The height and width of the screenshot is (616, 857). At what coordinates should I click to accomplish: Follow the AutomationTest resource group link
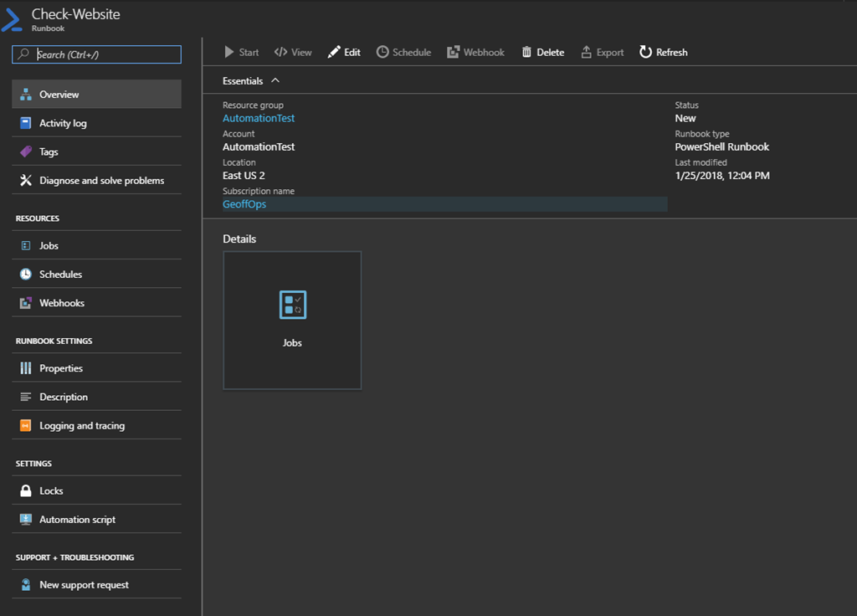click(259, 118)
